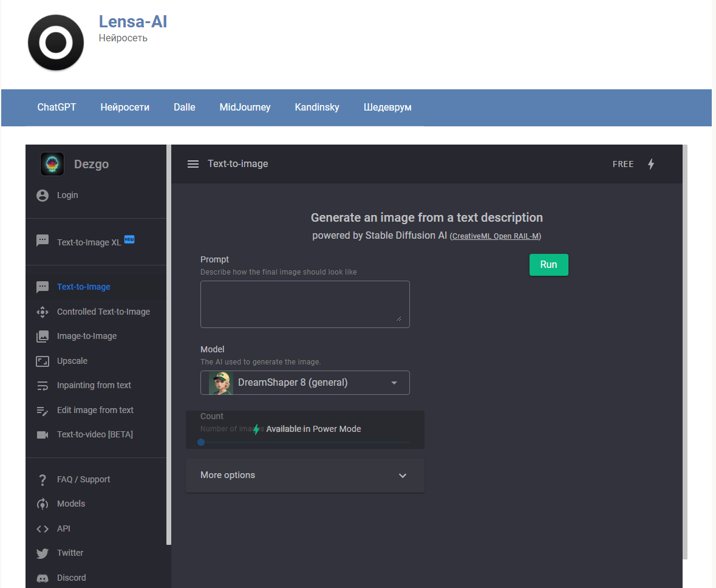Open Edit image from text
The height and width of the screenshot is (588, 716).
pyautogui.click(x=96, y=411)
